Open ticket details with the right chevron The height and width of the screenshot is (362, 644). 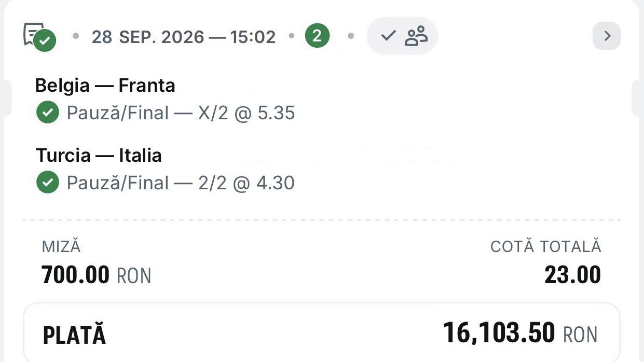coord(607,36)
